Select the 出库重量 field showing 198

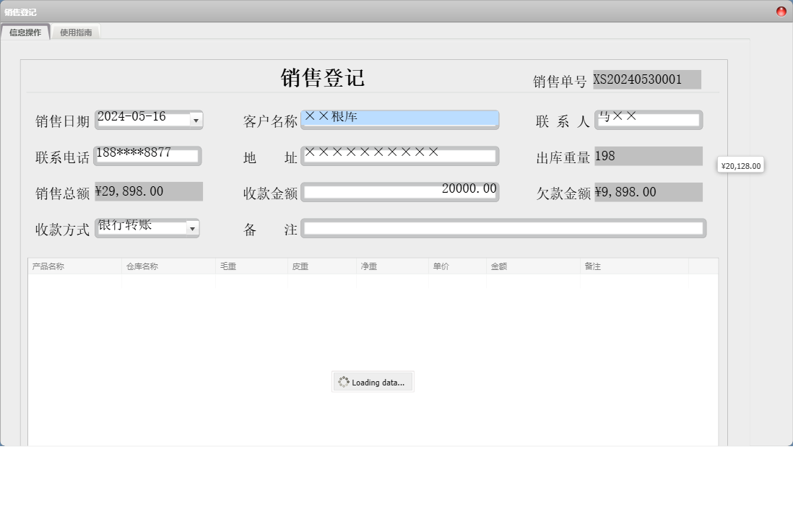click(x=648, y=156)
